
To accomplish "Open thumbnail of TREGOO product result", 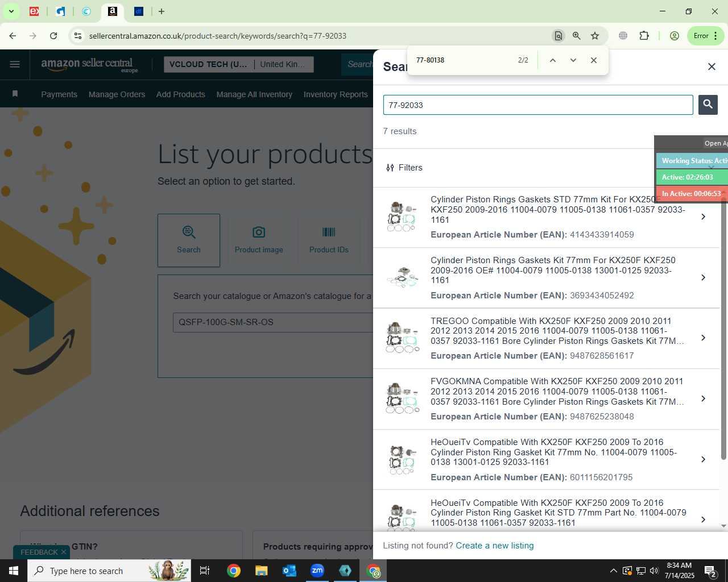I will 403,338.
